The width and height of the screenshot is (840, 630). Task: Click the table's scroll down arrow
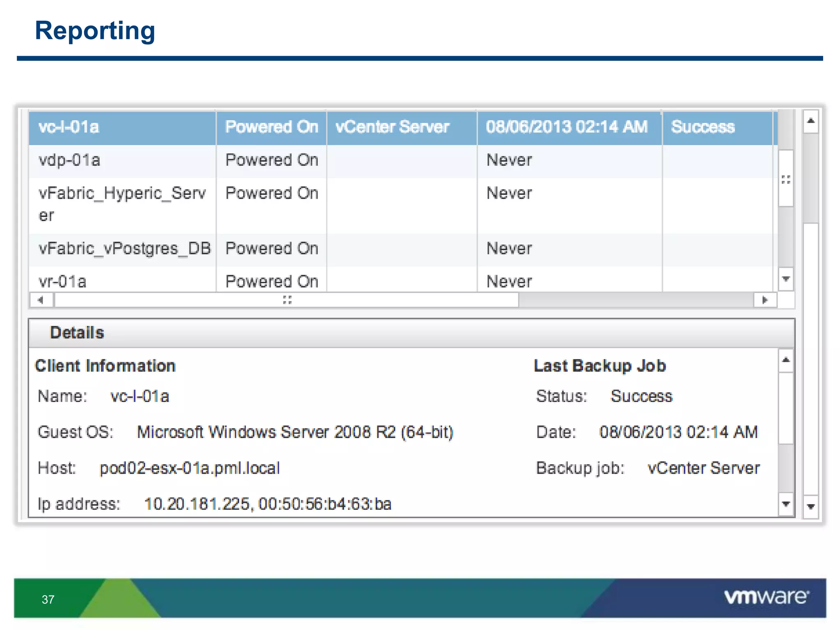point(785,279)
